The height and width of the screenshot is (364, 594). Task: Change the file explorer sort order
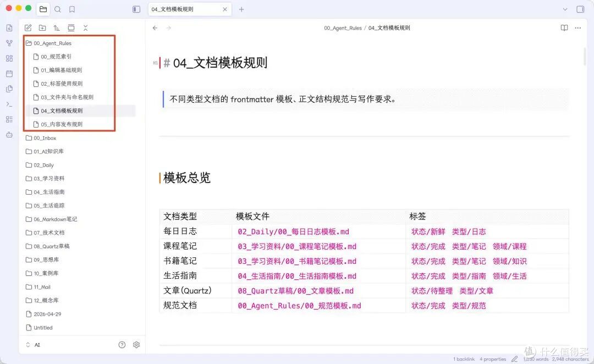[57, 27]
